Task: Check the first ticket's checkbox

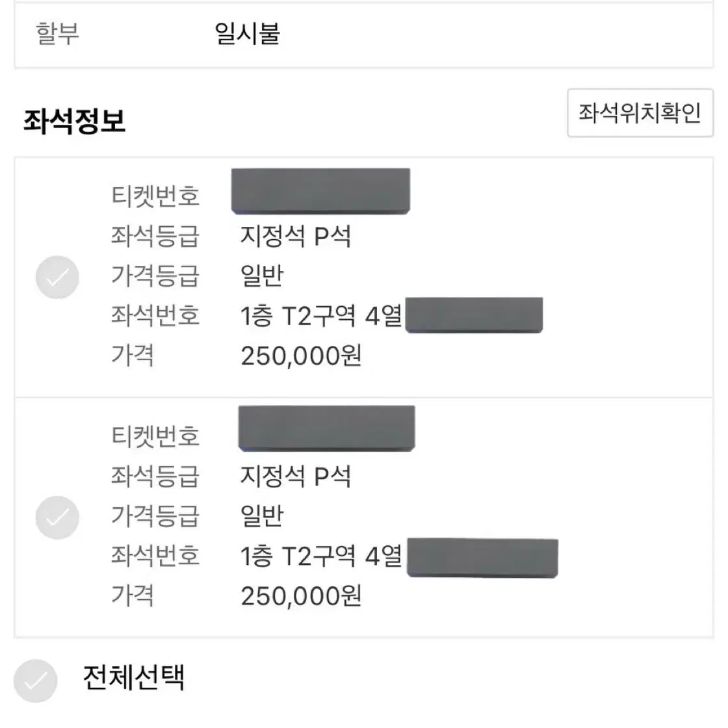Action: [x=57, y=277]
